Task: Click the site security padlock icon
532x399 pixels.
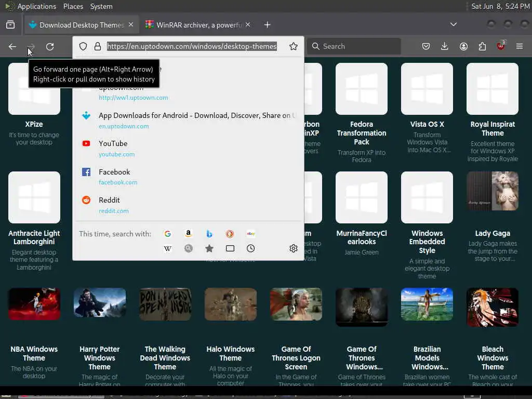Action: (98, 46)
